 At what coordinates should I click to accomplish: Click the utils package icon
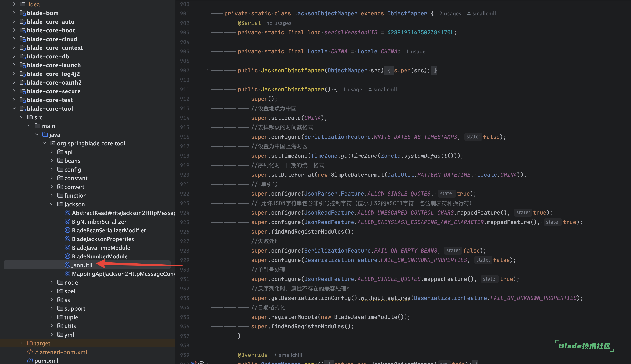click(x=60, y=326)
